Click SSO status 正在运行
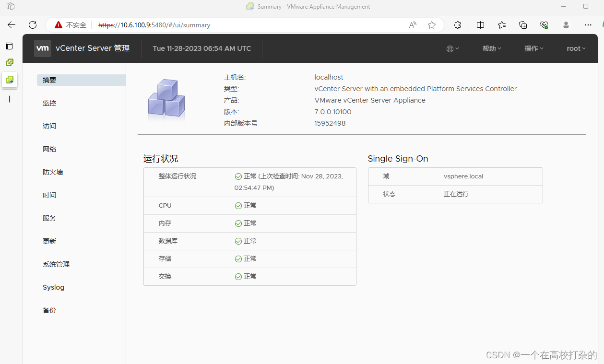 tap(456, 194)
